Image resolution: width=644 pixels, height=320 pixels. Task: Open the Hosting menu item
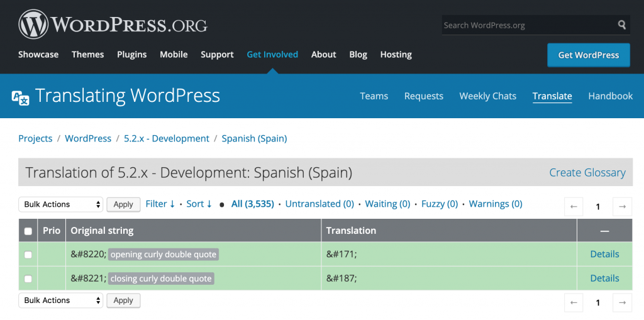point(396,54)
